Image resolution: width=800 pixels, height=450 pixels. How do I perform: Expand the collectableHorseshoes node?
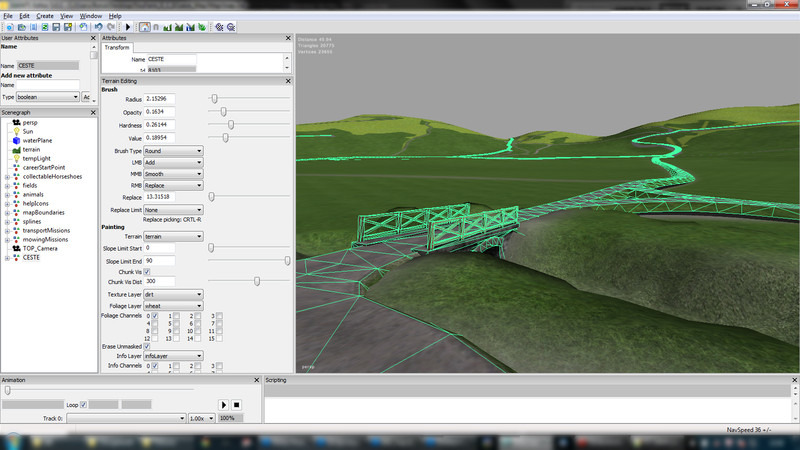(x=7, y=177)
